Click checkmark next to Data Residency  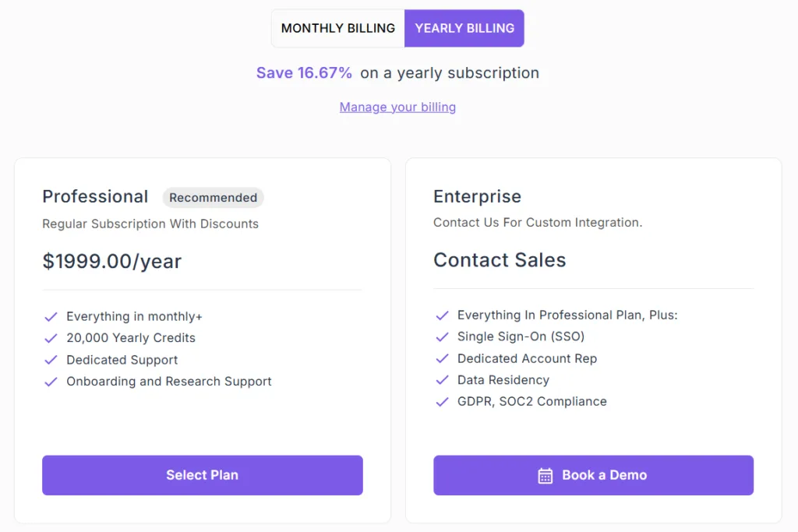click(442, 380)
